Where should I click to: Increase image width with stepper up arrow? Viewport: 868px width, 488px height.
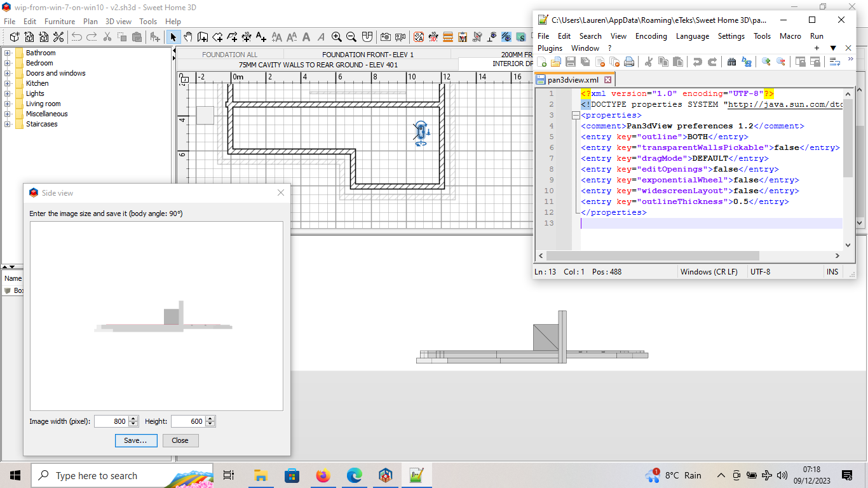(133, 418)
